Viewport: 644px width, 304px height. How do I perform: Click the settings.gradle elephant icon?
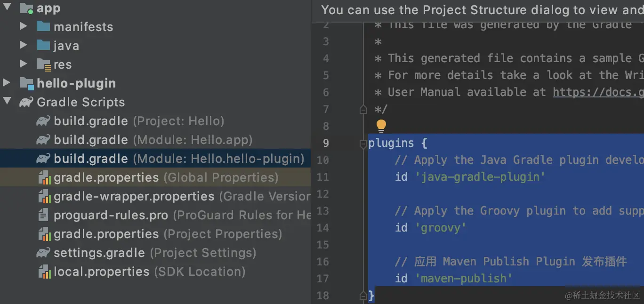coord(43,253)
